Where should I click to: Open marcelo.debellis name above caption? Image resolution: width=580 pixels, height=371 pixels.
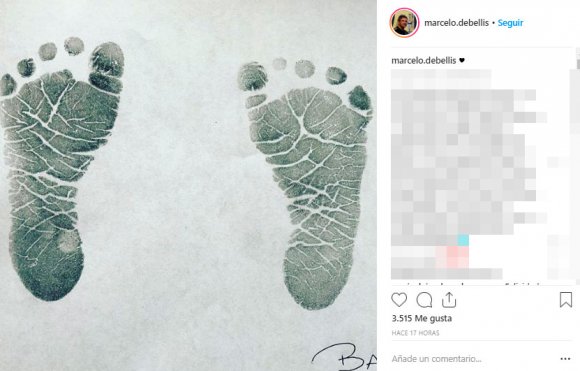[424, 60]
